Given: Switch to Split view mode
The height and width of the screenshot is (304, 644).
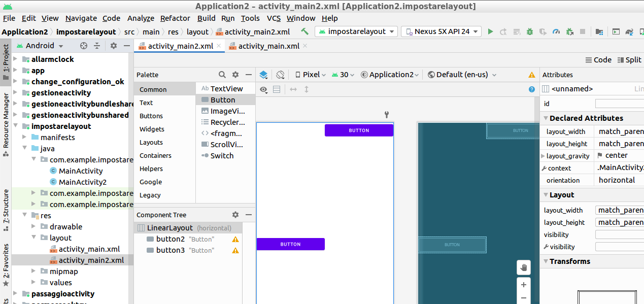Looking at the screenshot, I should pyautogui.click(x=629, y=60).
